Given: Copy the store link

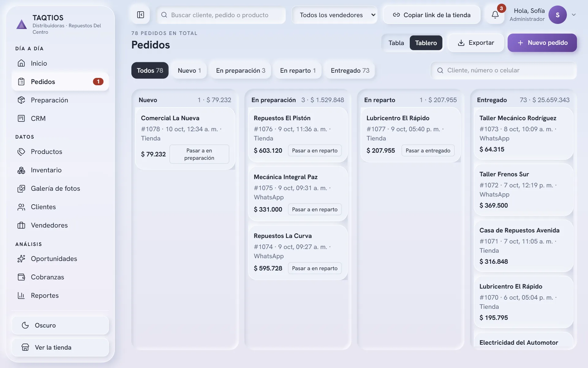Looking at the screenshot, I should (432, 15).
